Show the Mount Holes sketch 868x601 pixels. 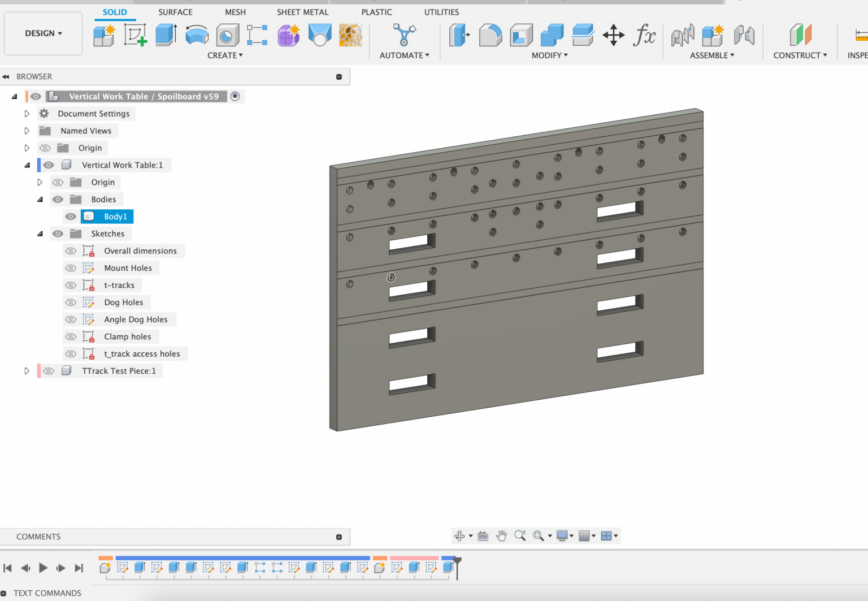pos(71,267)
